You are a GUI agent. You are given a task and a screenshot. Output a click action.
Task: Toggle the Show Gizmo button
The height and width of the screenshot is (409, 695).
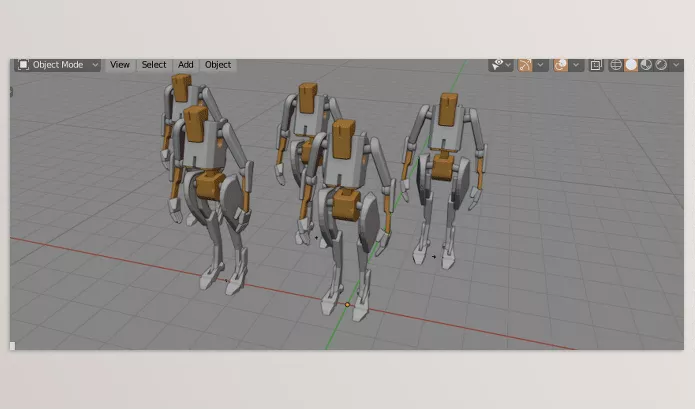(525, 65)
